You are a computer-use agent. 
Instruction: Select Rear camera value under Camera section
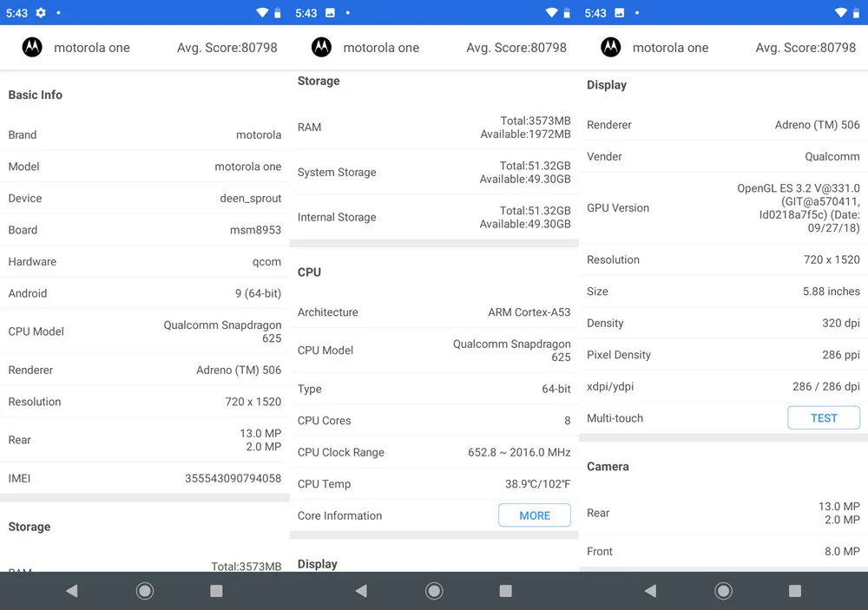tap(839, 513)
